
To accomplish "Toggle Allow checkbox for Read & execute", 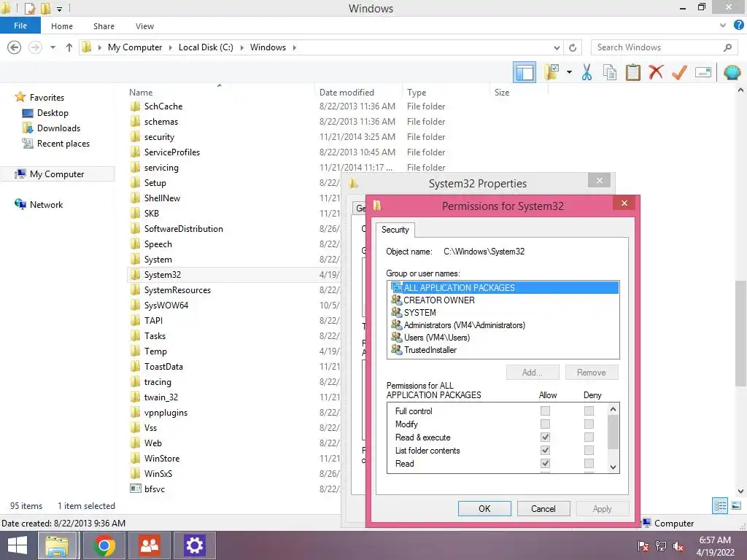I will point(545,437).
